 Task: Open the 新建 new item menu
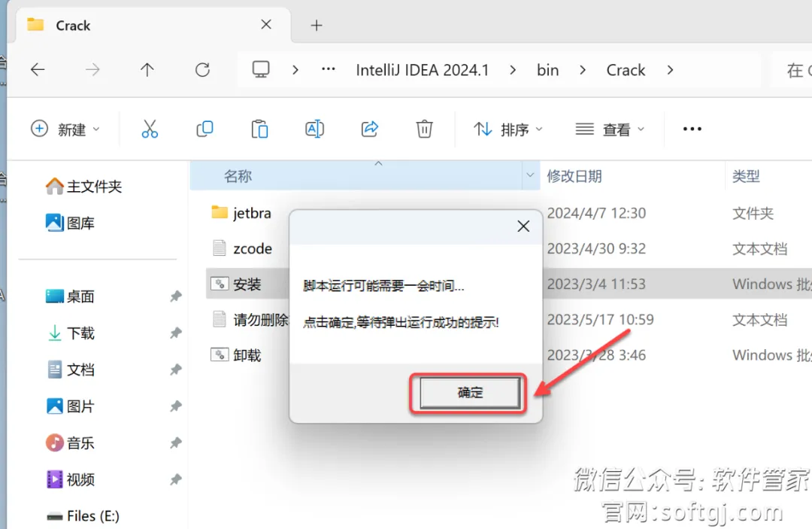65,129
